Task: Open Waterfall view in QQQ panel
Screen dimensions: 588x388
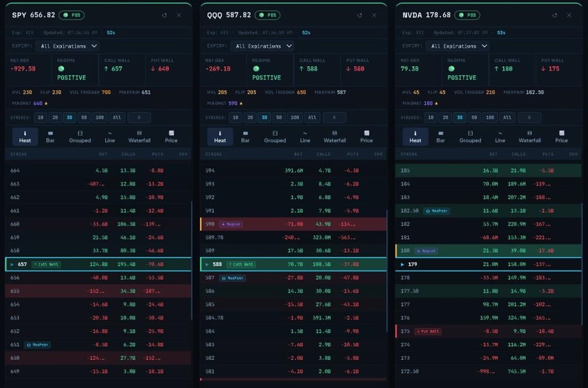Action: (x=335, y=137)
